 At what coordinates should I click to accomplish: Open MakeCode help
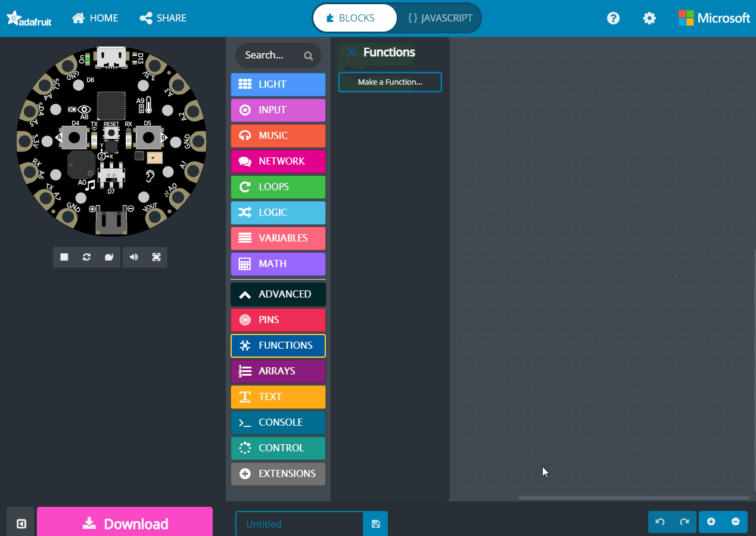click(x=613, y=18)
